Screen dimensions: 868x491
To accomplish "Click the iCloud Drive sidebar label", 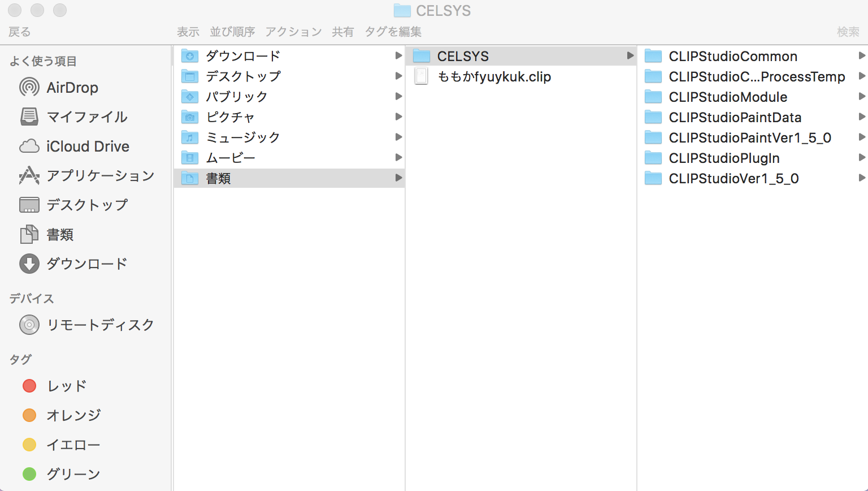I will [88, 147].
